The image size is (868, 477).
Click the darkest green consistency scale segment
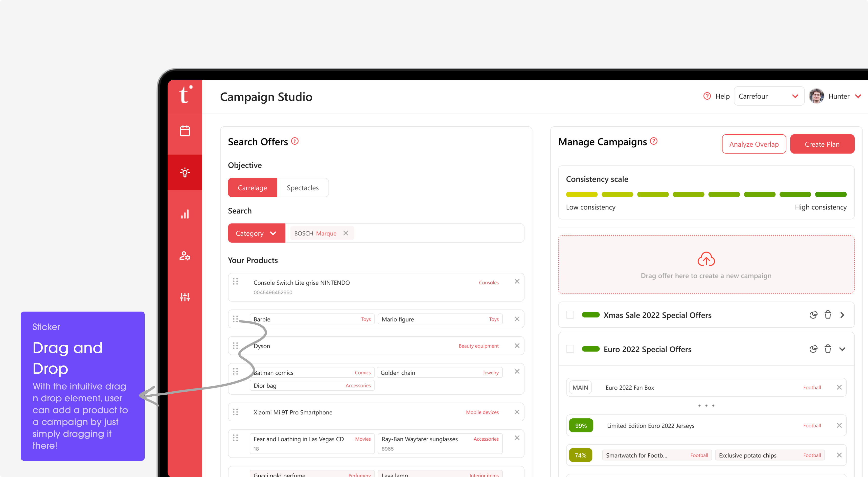tap(831, 194)
